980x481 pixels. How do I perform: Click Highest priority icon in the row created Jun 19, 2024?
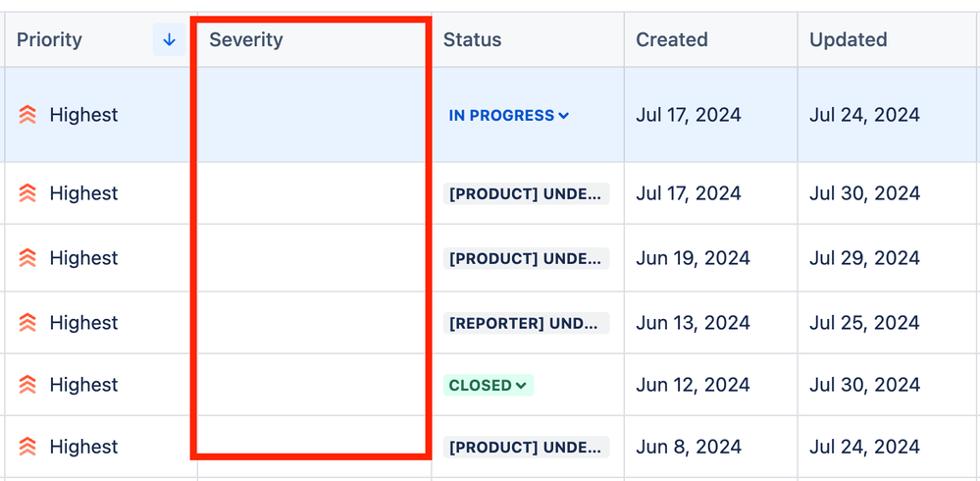point(27,258)
